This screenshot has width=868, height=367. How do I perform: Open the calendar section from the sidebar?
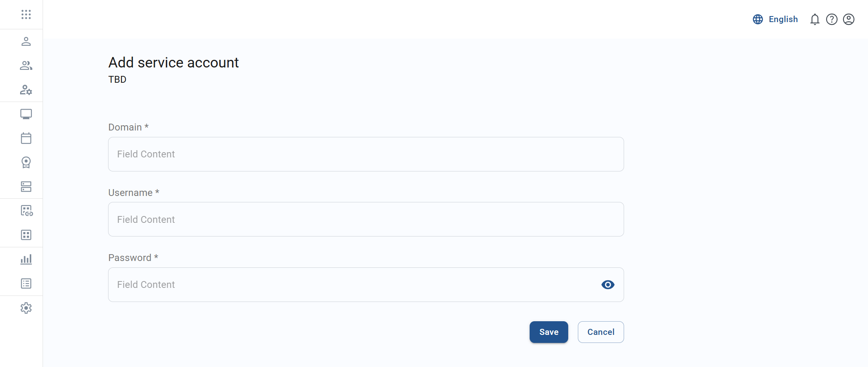[27, 138]
